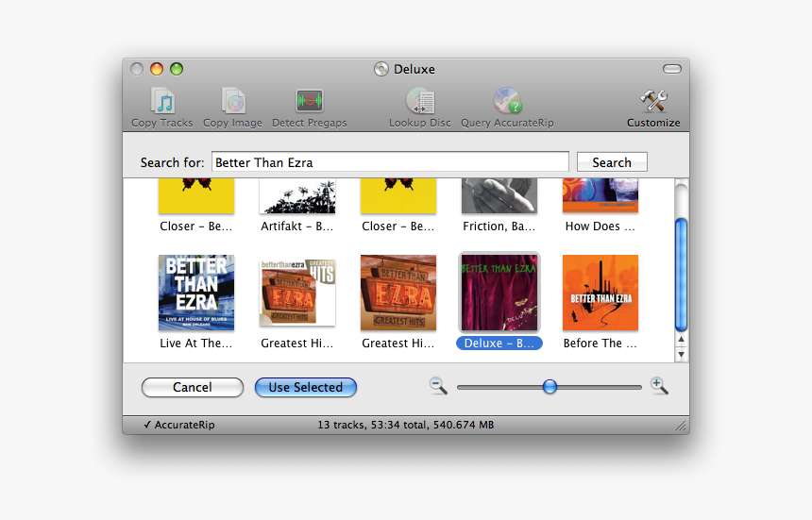Select the Live At The House of Blues cover
The width and height of the screenshot is (812, 520).
pyautogui.click(x=196, y=293)
